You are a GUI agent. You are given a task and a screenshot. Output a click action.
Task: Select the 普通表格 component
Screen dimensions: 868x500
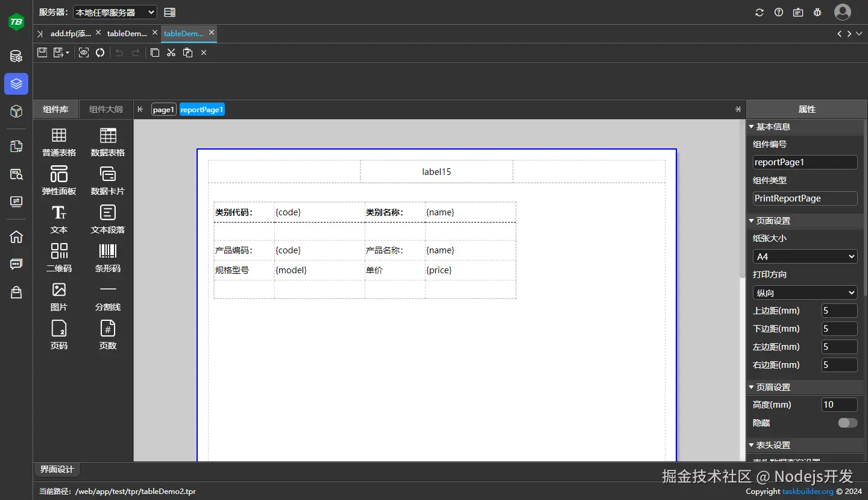coord(59,142)
